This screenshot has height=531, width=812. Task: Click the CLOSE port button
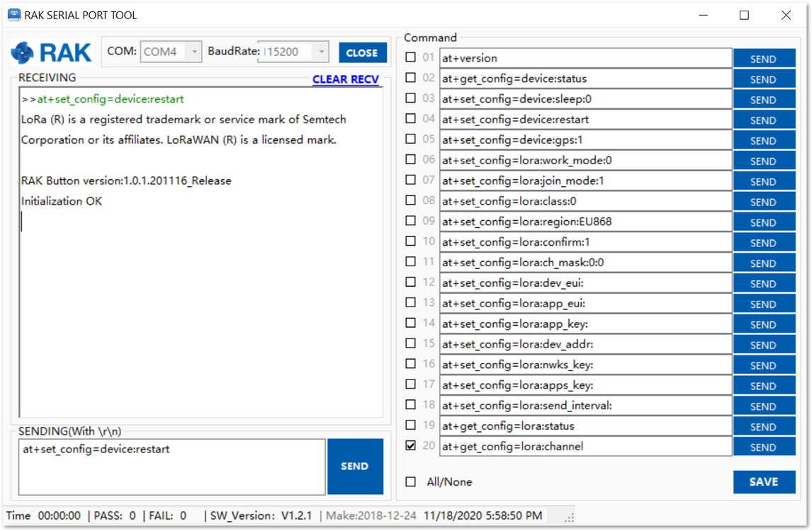pyautogui.click(x=363, y=52)
